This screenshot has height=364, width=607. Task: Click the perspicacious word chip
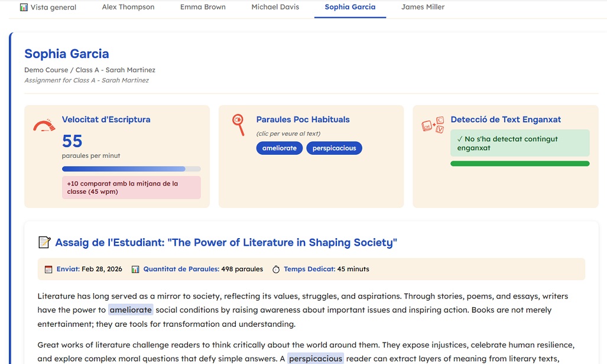[x=334, y=148]
